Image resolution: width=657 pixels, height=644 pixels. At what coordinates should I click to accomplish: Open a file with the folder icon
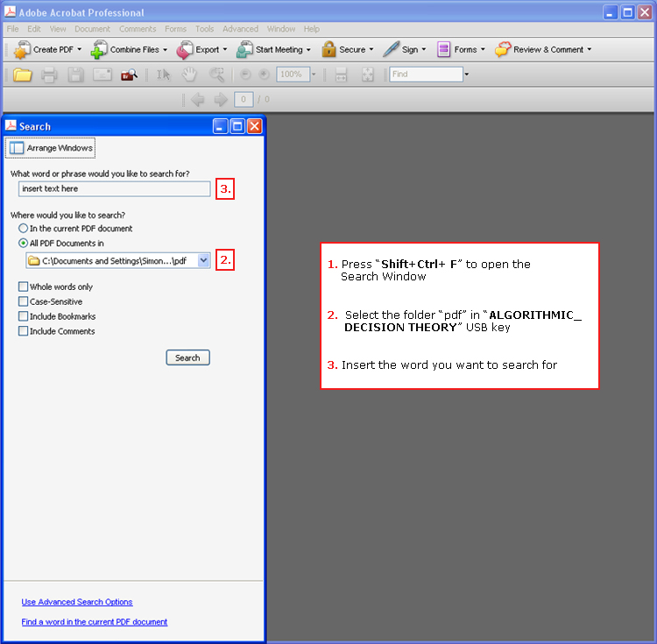coord(22,75)
